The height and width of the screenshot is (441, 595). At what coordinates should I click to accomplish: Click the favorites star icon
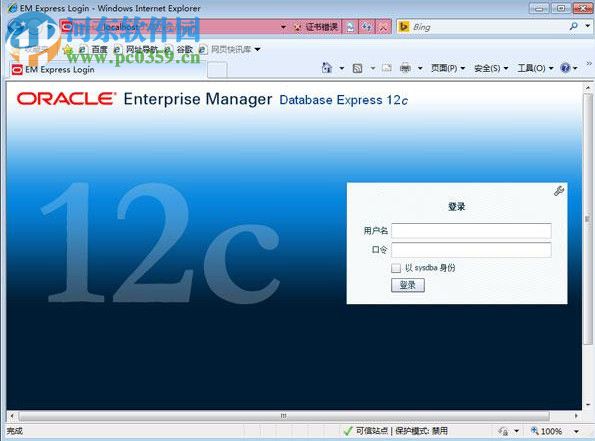point(68,49)
